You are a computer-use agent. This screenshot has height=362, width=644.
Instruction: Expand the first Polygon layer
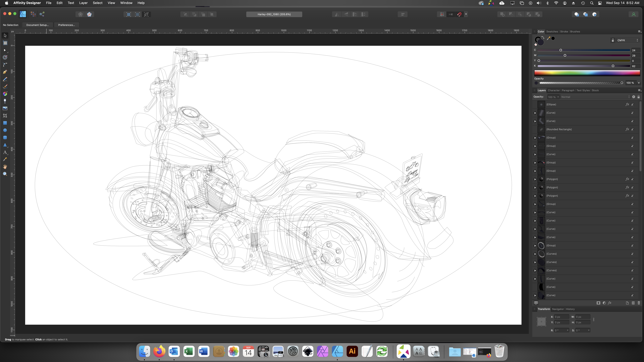pyautogui.click(x=535, y=179)
